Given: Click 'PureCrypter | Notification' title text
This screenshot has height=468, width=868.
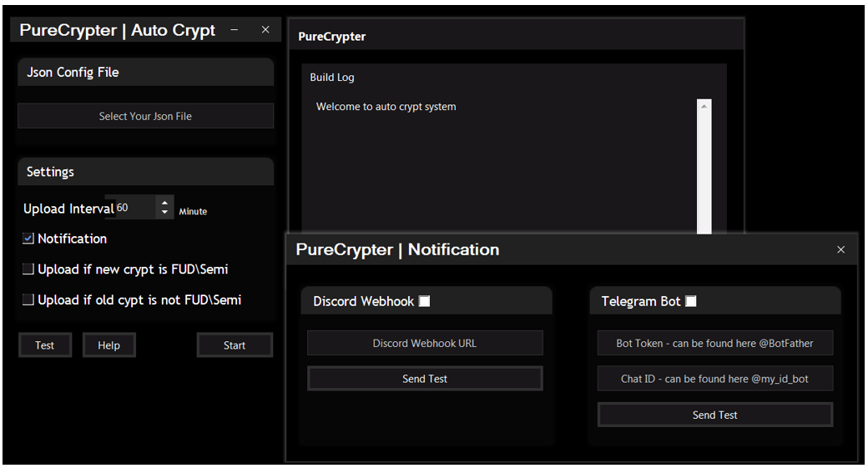Looking at the screenshot, I should (397, 249).
